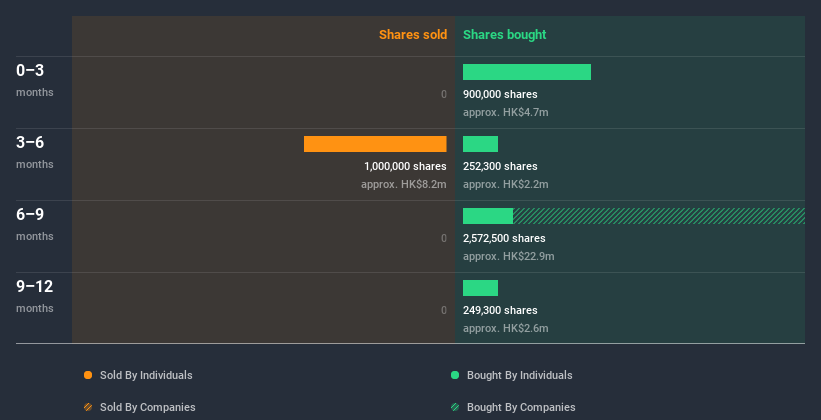Click the striped Sold By Companies legend marker

(x=88, y=407)
